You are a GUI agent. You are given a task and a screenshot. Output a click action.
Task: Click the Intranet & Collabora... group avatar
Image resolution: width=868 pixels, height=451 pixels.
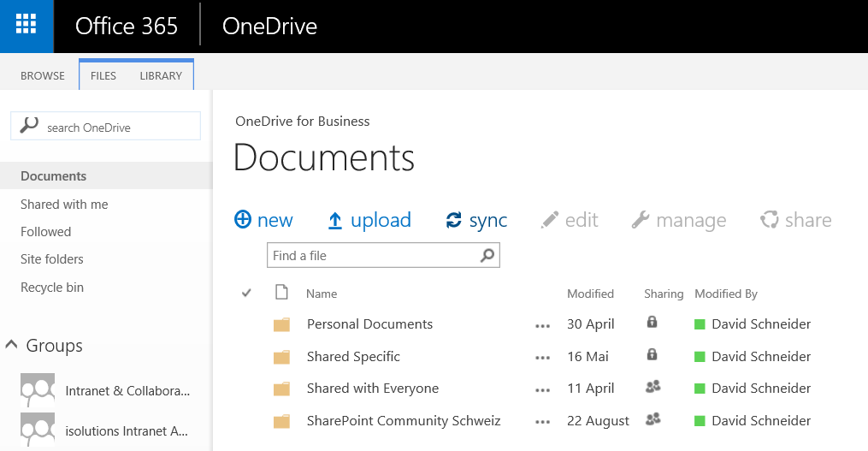(x=38, y=390)
